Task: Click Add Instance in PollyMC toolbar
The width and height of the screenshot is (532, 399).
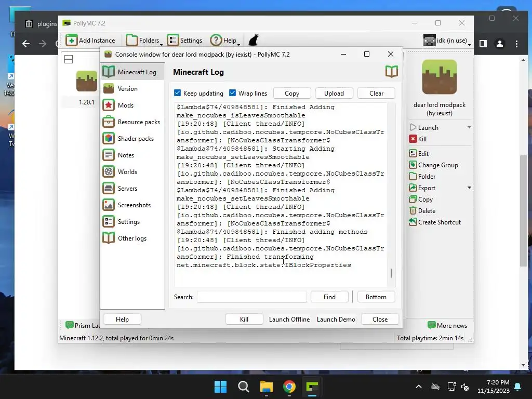Action: (90, 41)
